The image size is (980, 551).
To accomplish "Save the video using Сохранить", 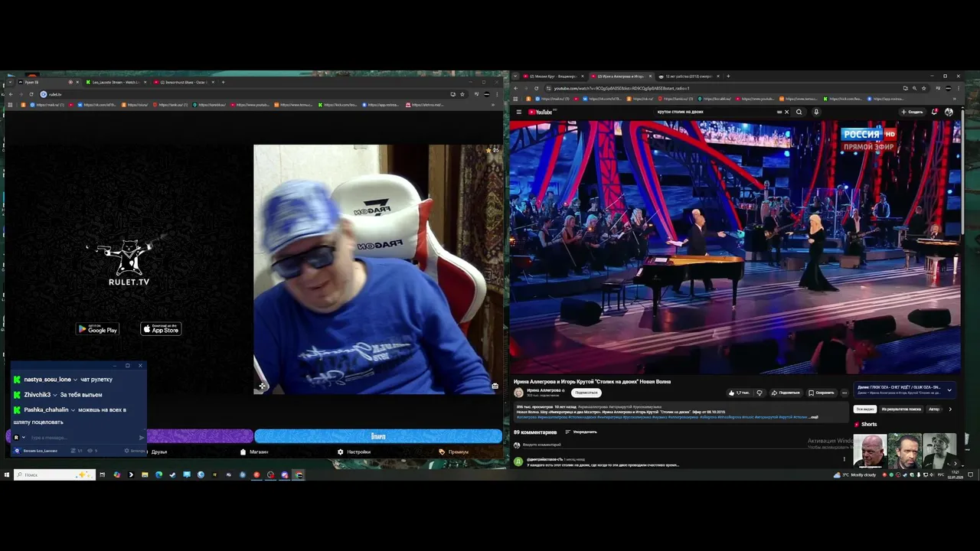I will [822, 393].
